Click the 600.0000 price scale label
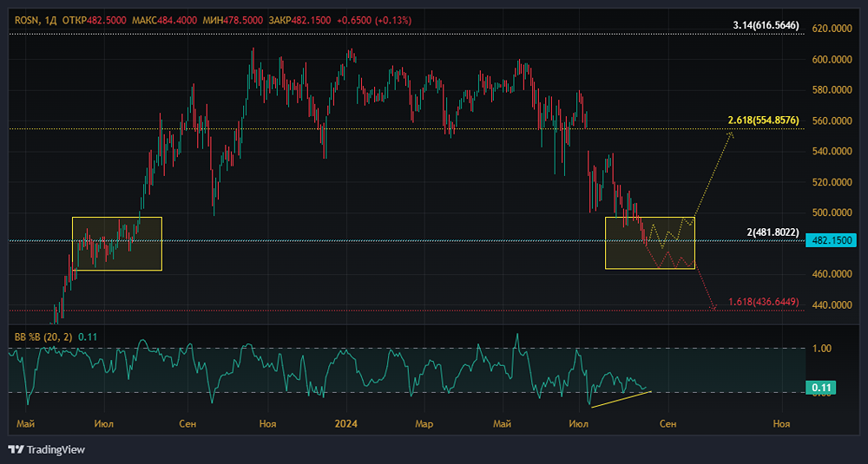This screenshot has width=868, height=464. (832, 59)
